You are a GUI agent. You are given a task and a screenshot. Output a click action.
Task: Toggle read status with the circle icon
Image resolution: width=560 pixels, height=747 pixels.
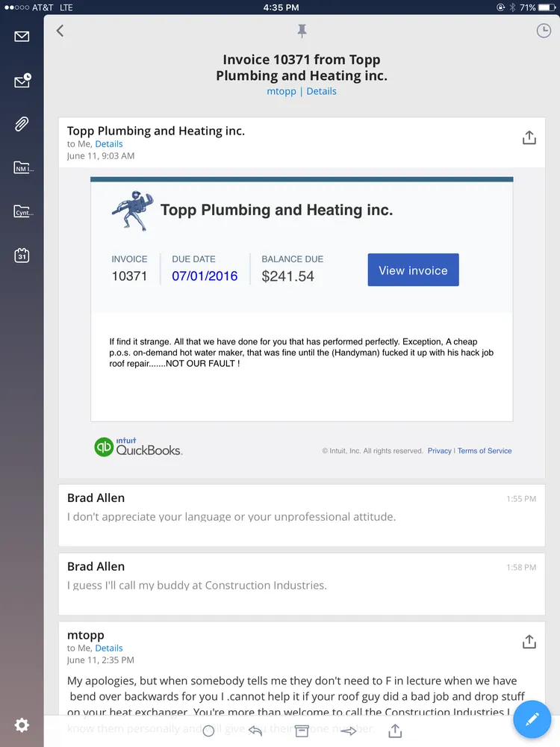pyautogui.click(x=209, y=732)
